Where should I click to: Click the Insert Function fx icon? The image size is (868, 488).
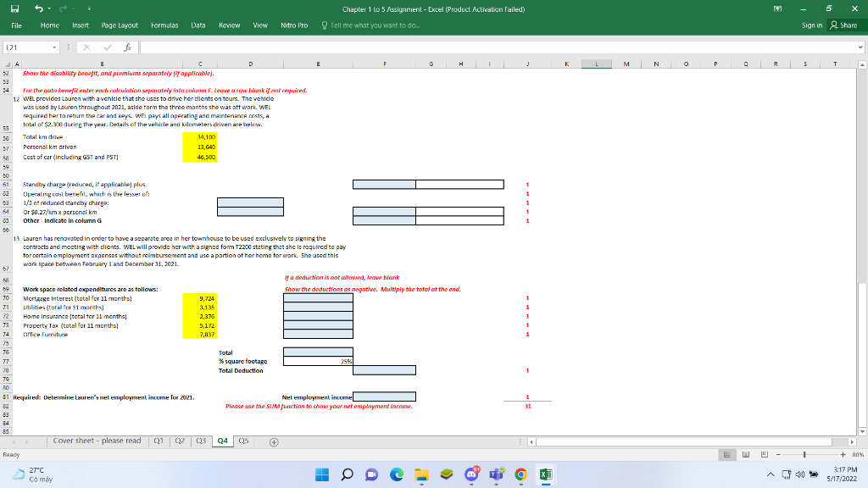(x=127, y=47)
